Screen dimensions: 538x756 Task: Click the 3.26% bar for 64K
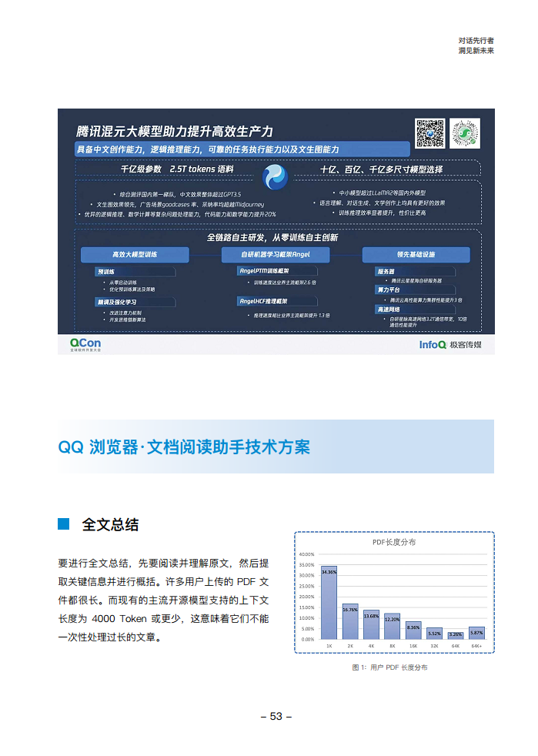pyautogui.click(x=456, y=636)
